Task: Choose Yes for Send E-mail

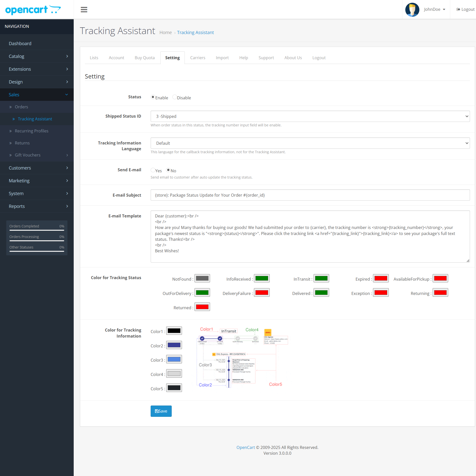Action: tap(153, 170)
